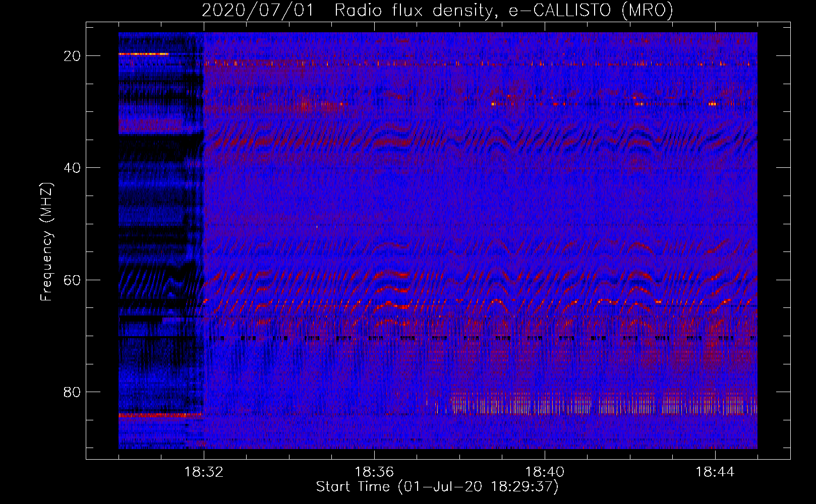The width and height of the screenshot is (816, 504).
Task: Click the 18:32 time tick label
Action: click(204, 472)
